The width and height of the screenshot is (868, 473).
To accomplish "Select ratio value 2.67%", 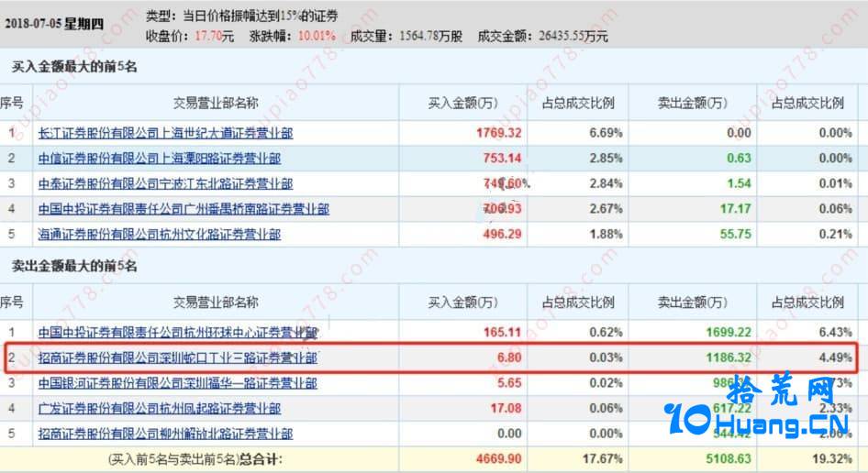I will (x=606, y=209).
